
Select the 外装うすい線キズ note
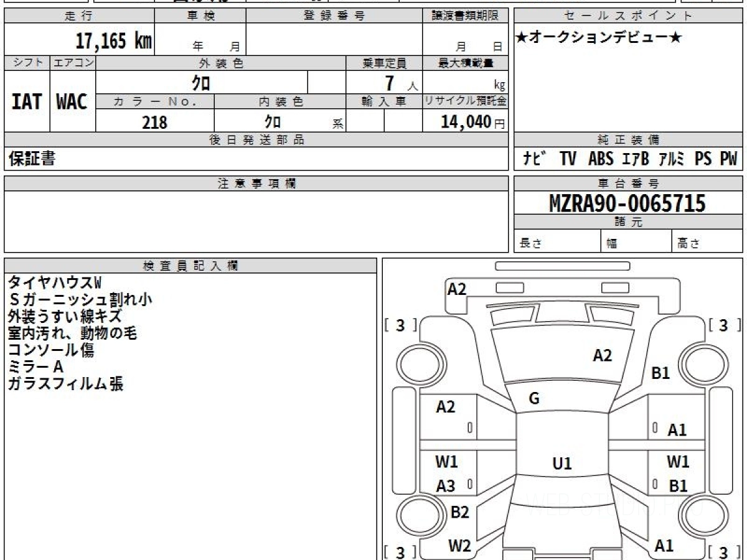click(x=64, y=316)
